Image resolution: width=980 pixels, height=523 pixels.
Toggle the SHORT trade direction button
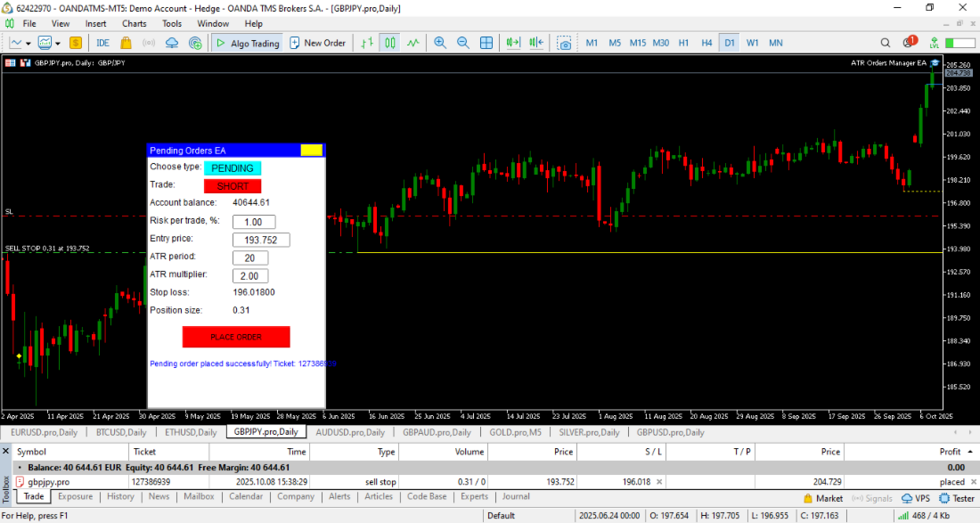pyautogui.click(x=233, y=186)
